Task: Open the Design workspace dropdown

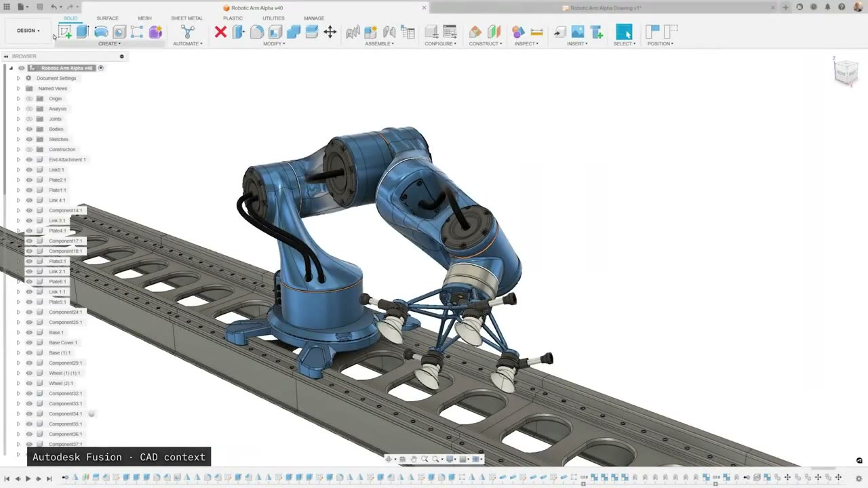Action: 28,30
